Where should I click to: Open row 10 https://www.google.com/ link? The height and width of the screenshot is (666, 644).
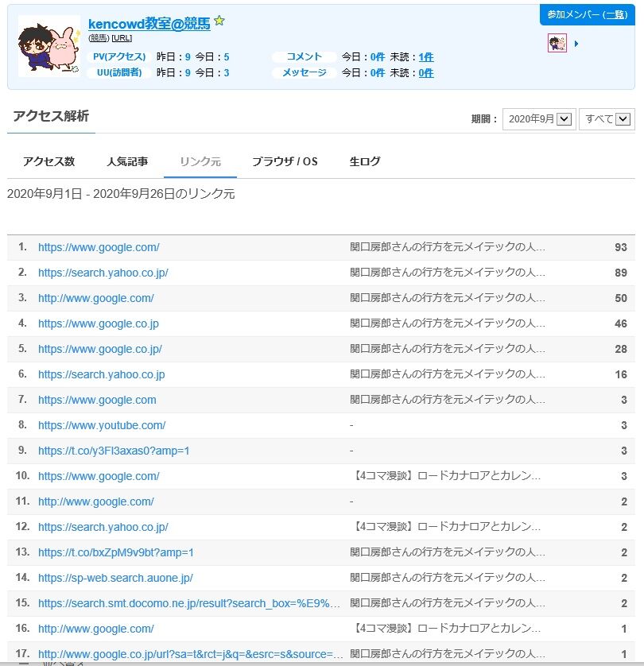(99, 476)
